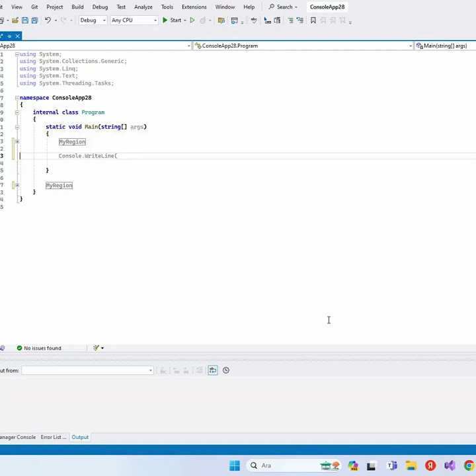Screen dimensions: 476x476
Task: Click the toolbar icon left of the indent buttons
Action: [x=277, y=20]
